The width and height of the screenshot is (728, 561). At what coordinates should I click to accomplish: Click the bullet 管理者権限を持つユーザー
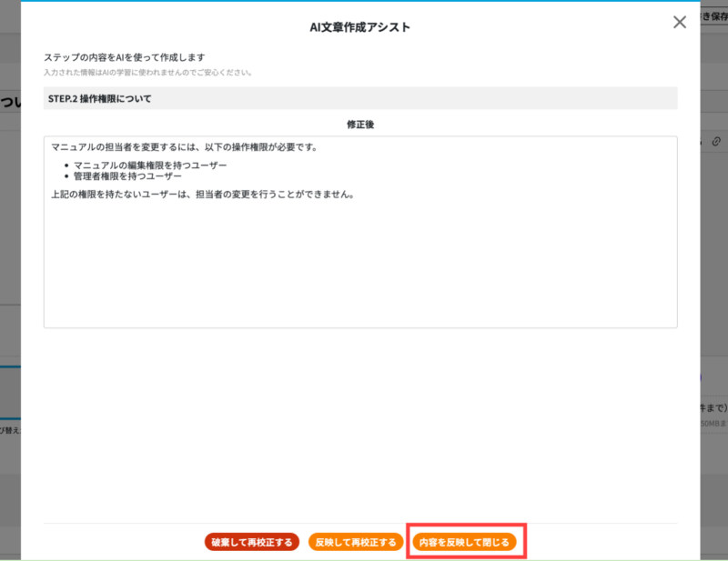(127, 176)
